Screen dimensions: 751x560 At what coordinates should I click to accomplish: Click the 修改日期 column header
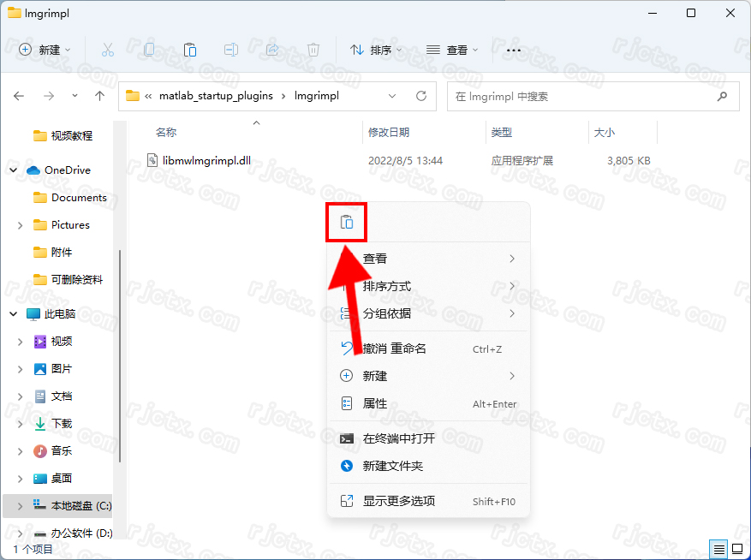point(389,133)
